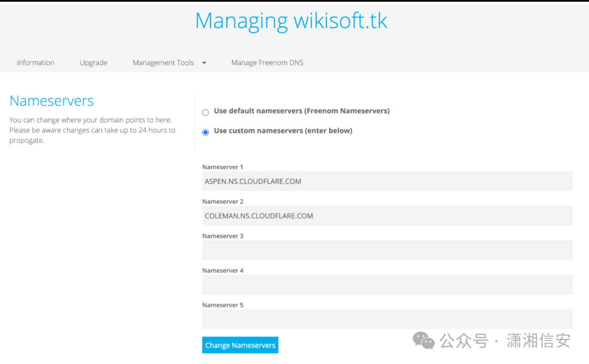Click the Use default nameservers label text
This screenshot has width=589, height=364.
point(302,111)
